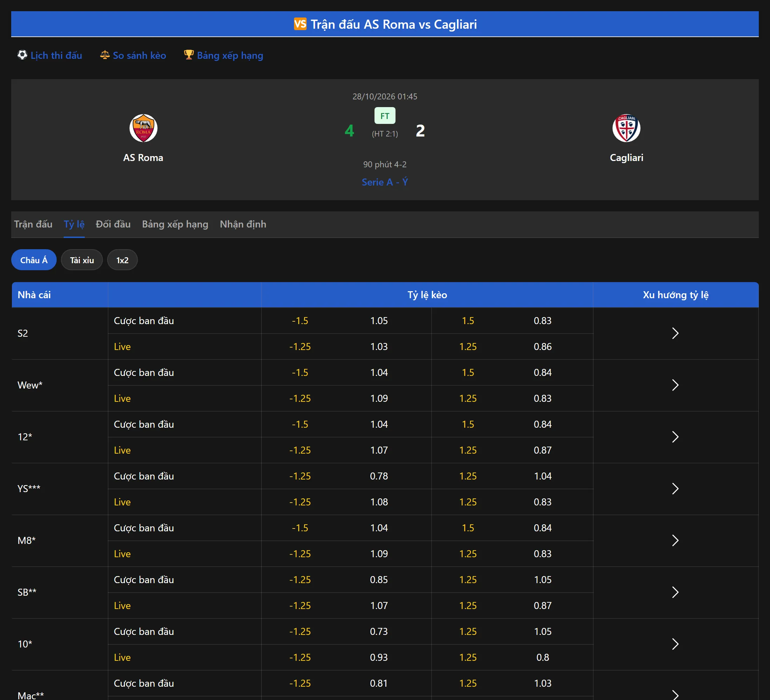Open the odds trend chevron for YS***
The width and height of the screenshot is (770, 700).
coord(675,489)
